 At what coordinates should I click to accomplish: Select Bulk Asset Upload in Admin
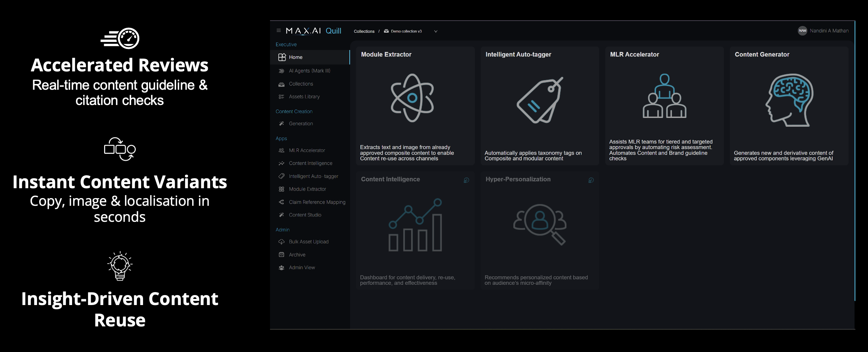[x=309, y=242]
